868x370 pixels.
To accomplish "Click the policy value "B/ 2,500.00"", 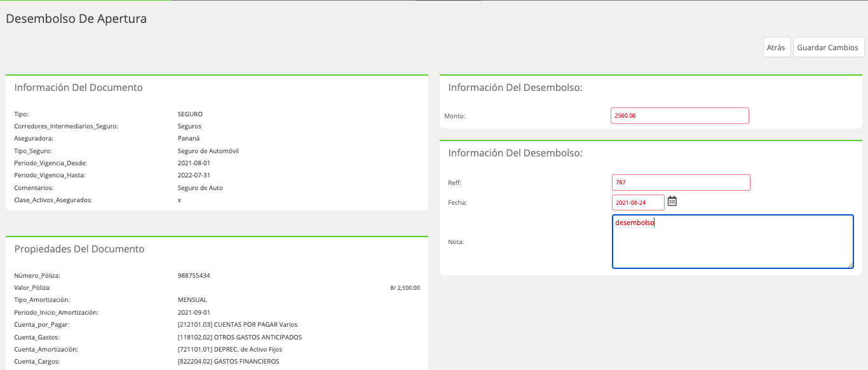I will click(405, 288).
